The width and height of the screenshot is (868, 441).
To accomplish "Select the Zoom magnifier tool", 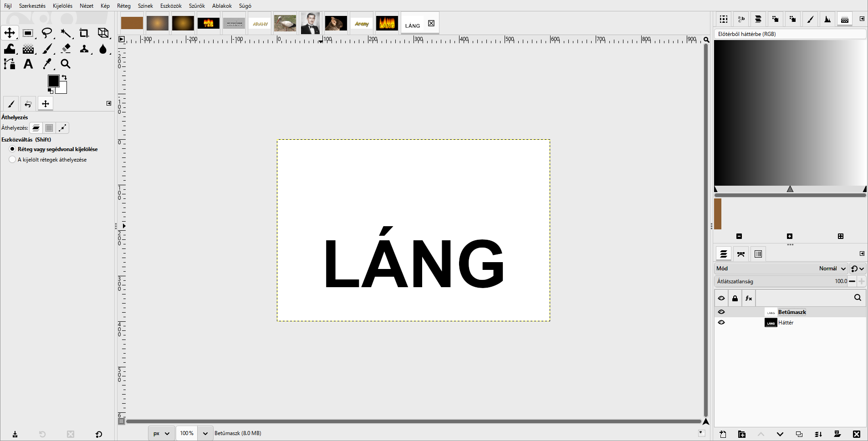I will click(66, 64).
